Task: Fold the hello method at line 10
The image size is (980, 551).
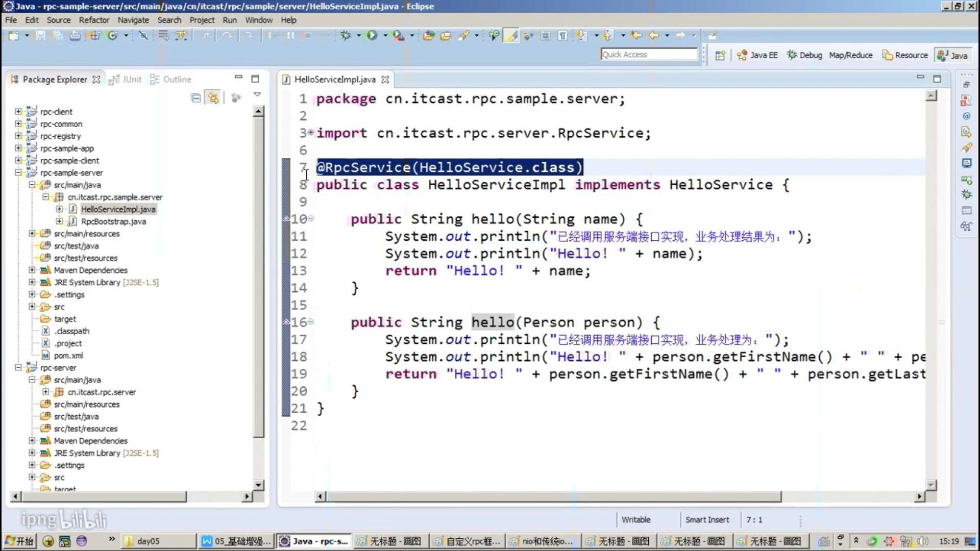Action: pyautogui.click(x=311, y=218)
